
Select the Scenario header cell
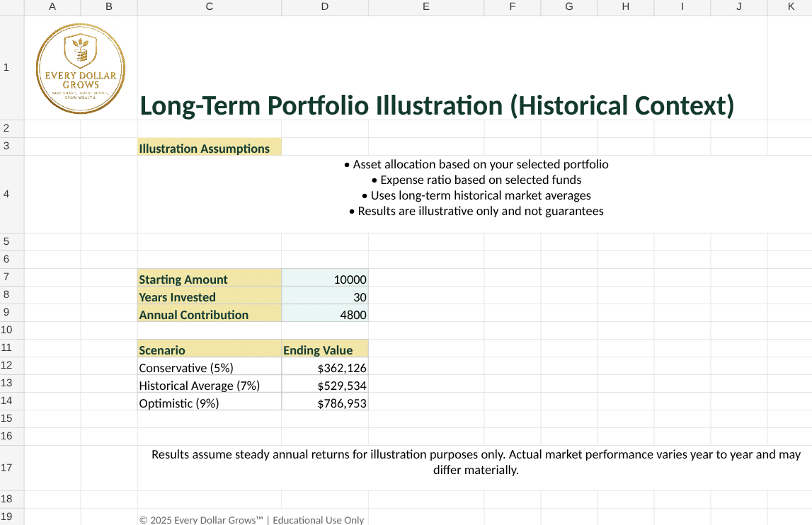point(210,348)
